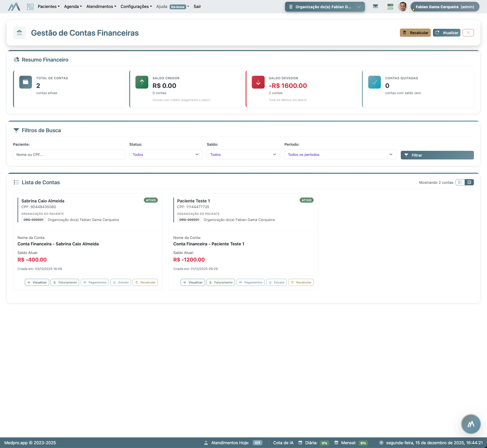Viewport: 487px width, 448px height.
Task: Click Recalcular button in page header
Action: tap(415, 33)
